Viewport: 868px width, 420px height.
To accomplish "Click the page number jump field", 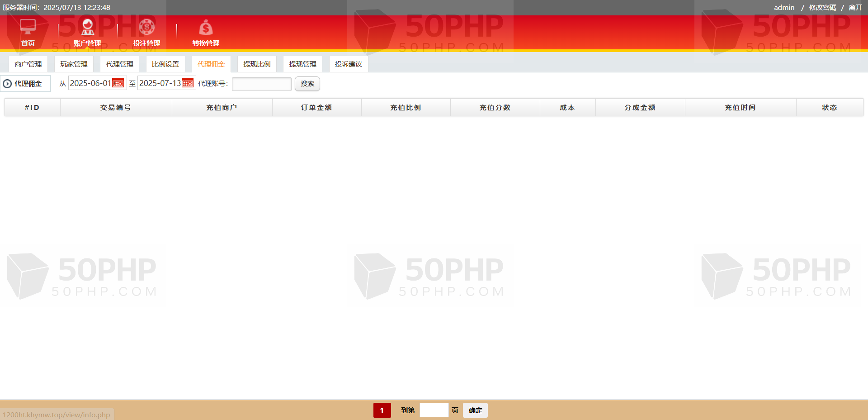I will coord(434,410).
